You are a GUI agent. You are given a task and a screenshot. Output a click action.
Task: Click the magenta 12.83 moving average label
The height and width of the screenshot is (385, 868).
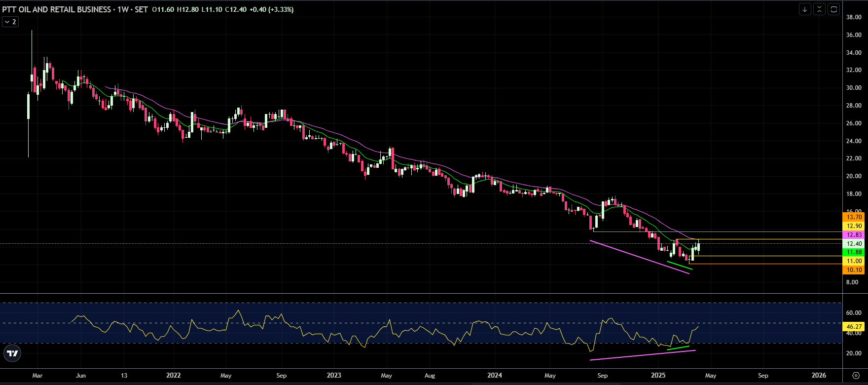tap(854, 235)
